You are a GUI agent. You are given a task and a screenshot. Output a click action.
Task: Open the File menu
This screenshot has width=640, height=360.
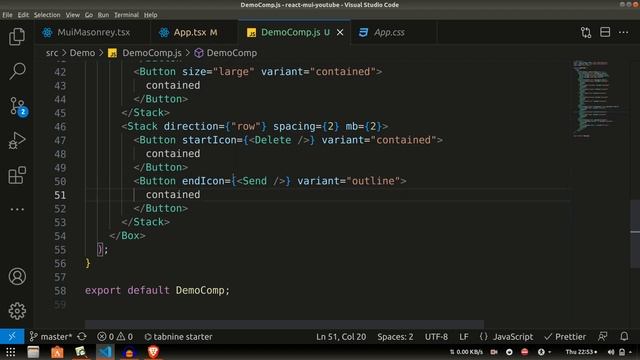pos(7,15)
